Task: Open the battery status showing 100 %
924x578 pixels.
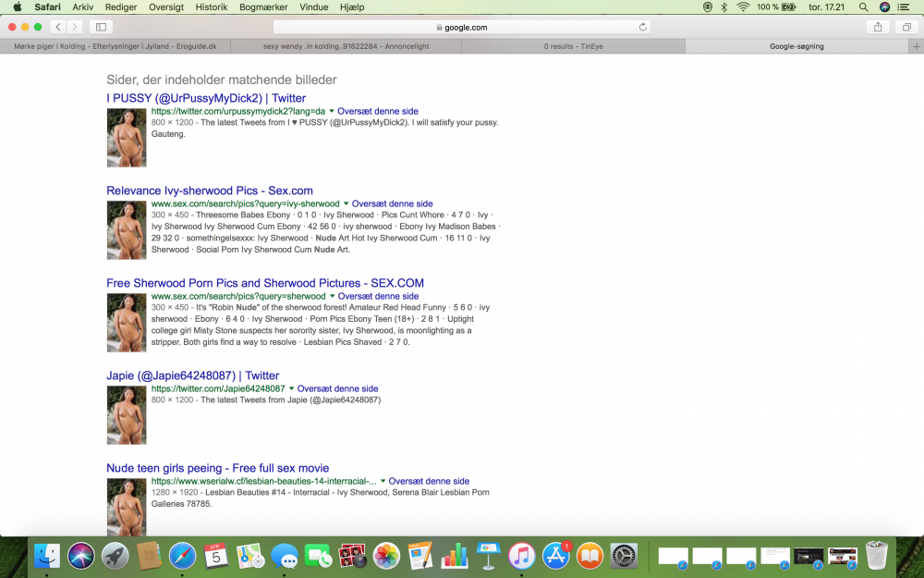Action: (x=777, y=7)
